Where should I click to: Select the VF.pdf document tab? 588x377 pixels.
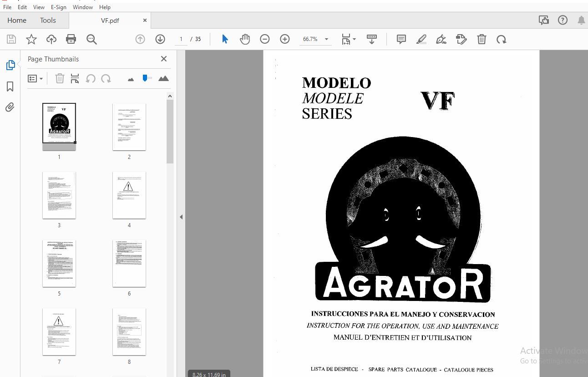click(x=110, y=20)
